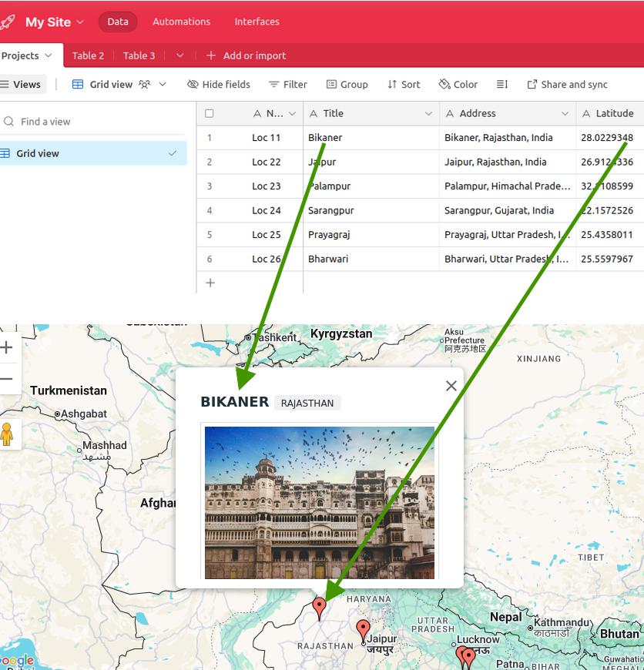Click the rocket logo icon
644x670 pixels.
[x=7, y=22]
